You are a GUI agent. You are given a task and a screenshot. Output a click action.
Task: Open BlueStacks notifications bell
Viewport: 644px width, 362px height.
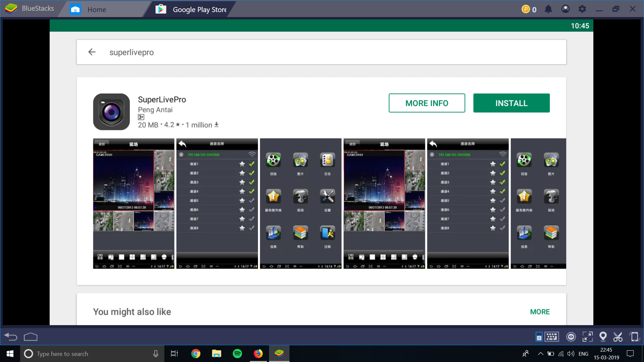548,9
